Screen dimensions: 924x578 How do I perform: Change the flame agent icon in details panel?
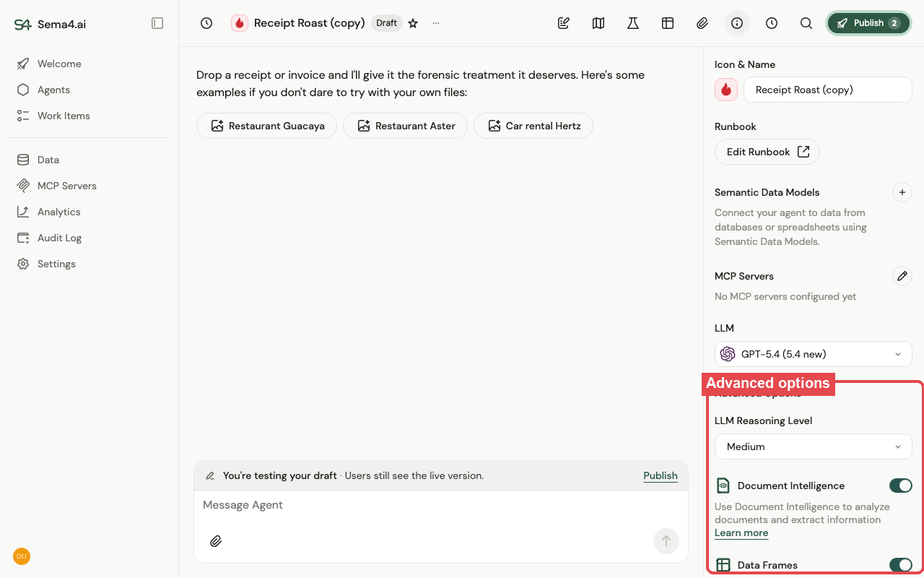point(726,90)
